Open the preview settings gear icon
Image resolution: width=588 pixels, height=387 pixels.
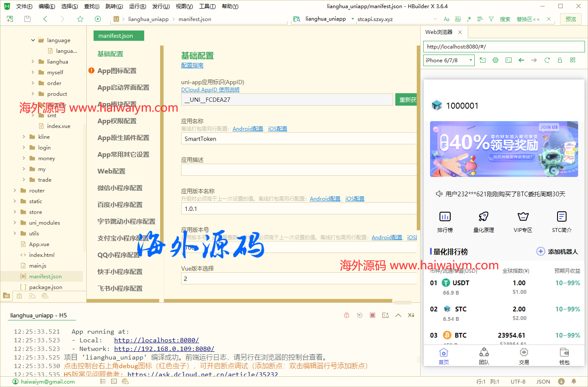tap(495, 61)
